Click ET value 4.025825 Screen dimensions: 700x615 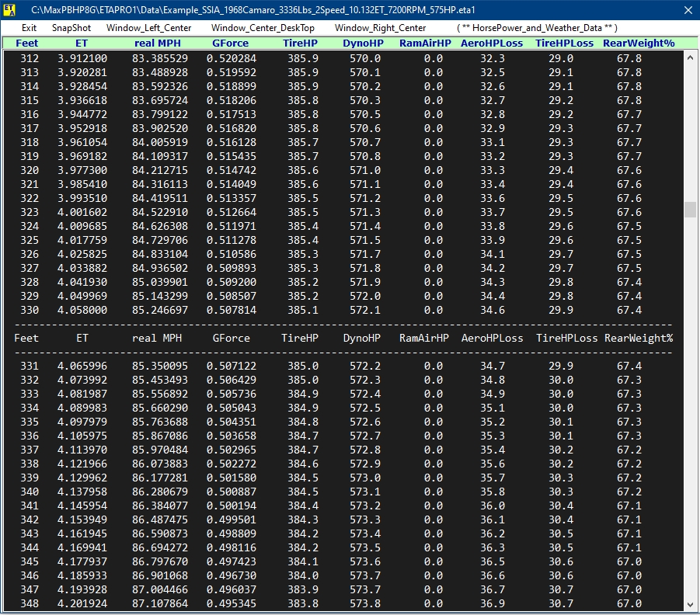click(82, 254)
